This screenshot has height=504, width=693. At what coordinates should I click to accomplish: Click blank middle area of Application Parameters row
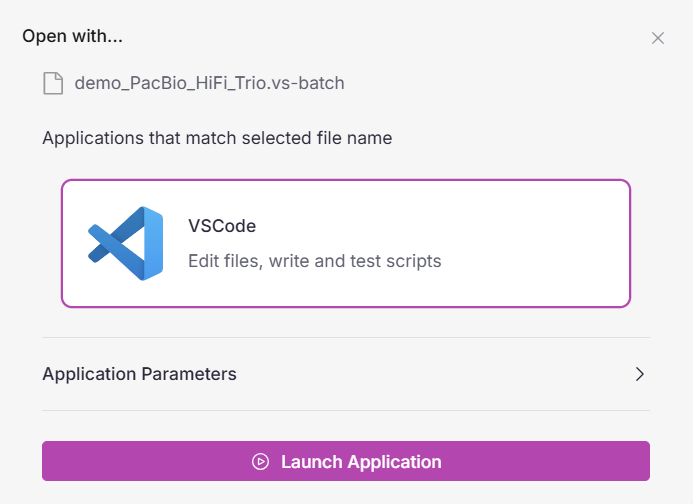pos(430,374)
